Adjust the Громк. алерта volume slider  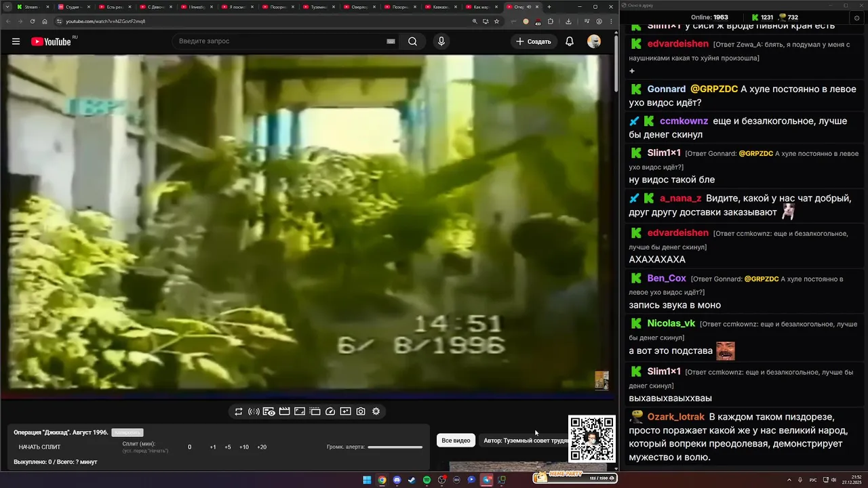pyautogui.click(x=395, y=447)
